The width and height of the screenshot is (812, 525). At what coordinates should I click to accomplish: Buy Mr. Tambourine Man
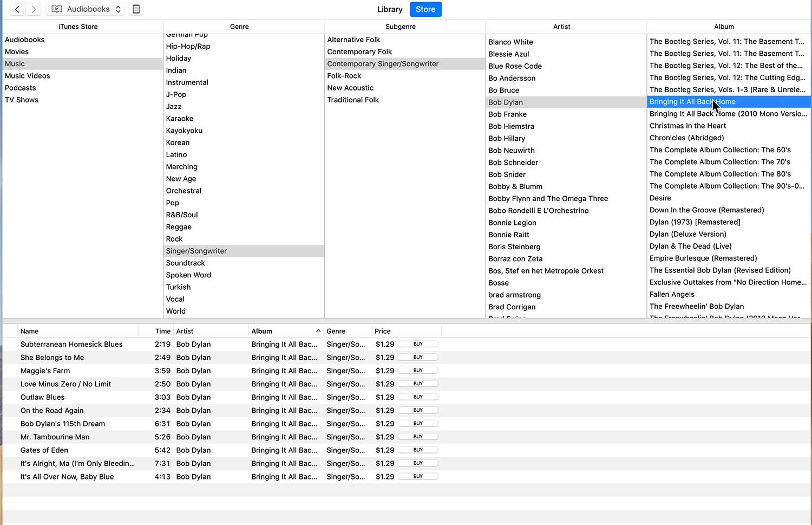[418, 437]
